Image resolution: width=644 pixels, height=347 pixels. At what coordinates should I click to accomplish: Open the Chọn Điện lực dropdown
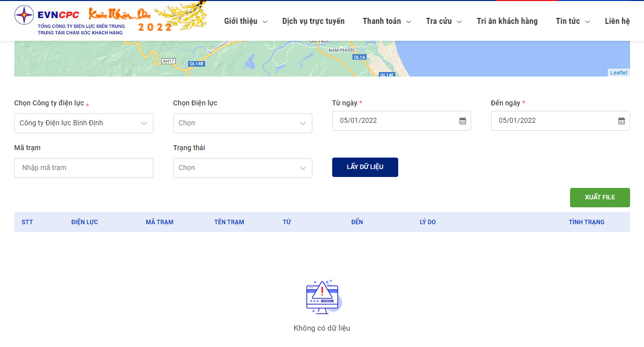[243, 123]
